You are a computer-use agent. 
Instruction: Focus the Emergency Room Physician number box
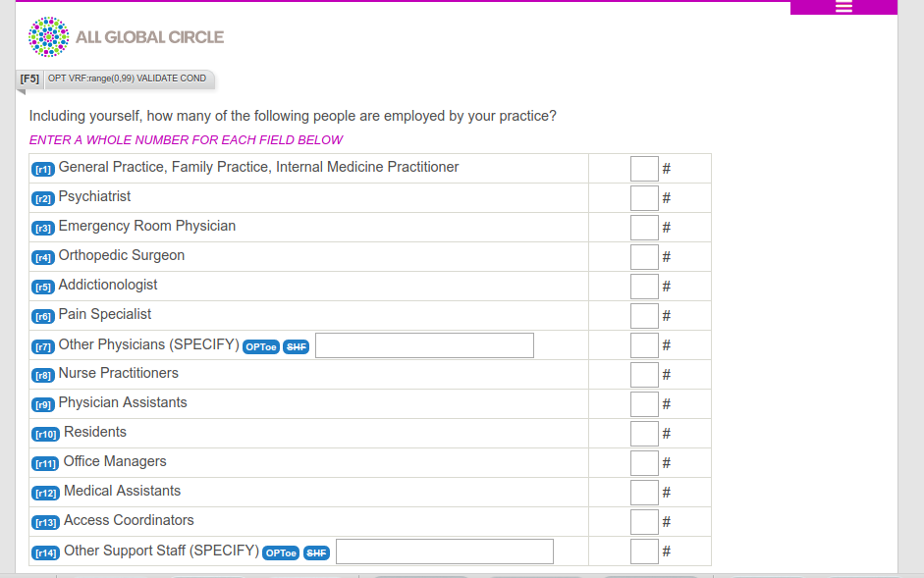tap(644, 228)
